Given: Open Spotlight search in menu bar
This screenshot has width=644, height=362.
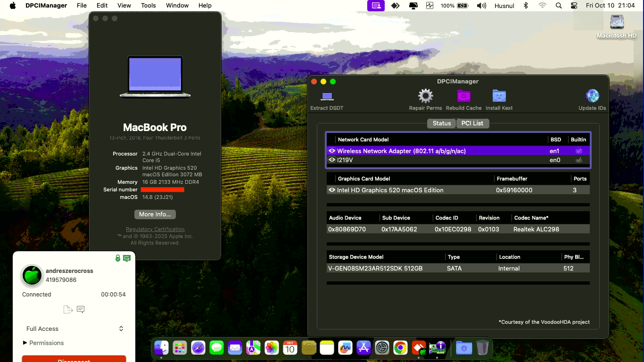Looking at the screenshot, I should 559,6.
